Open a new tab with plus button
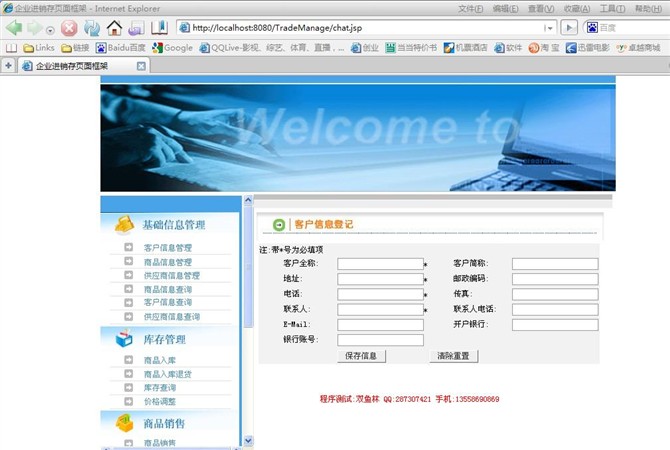Image resolution: width=670 pixels, height=450 pixels. pos(8,66)
